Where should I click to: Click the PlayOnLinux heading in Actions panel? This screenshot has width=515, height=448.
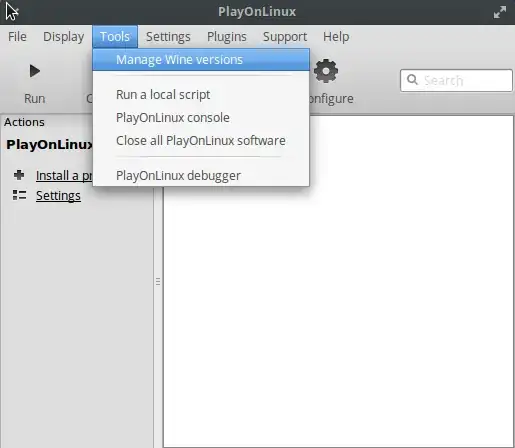click(x=49, y=145)
